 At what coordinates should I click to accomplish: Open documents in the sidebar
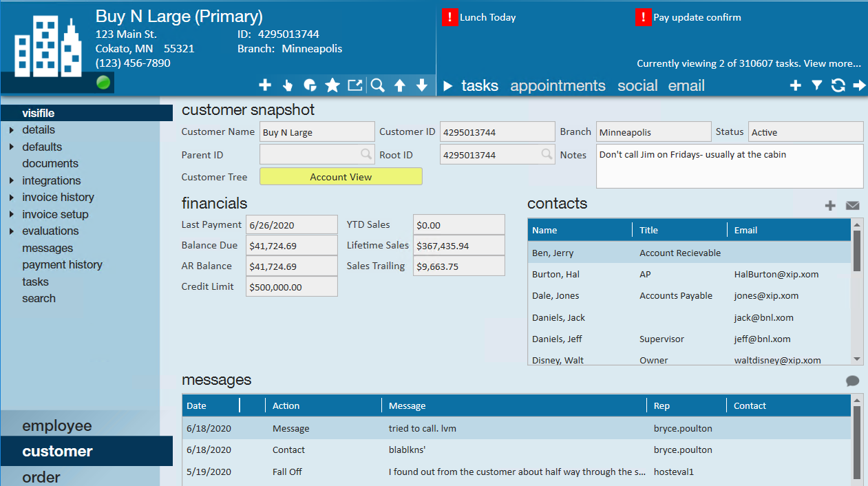coord(50,163)
